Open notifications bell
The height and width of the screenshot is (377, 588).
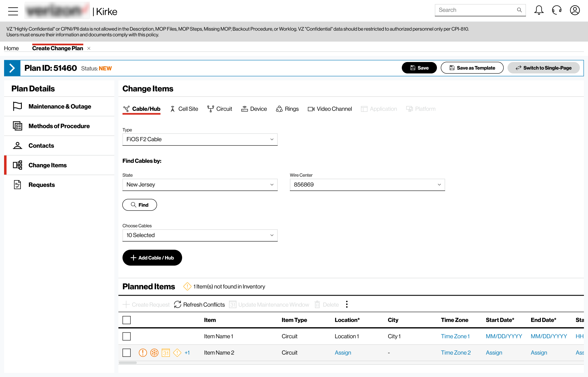539,10
